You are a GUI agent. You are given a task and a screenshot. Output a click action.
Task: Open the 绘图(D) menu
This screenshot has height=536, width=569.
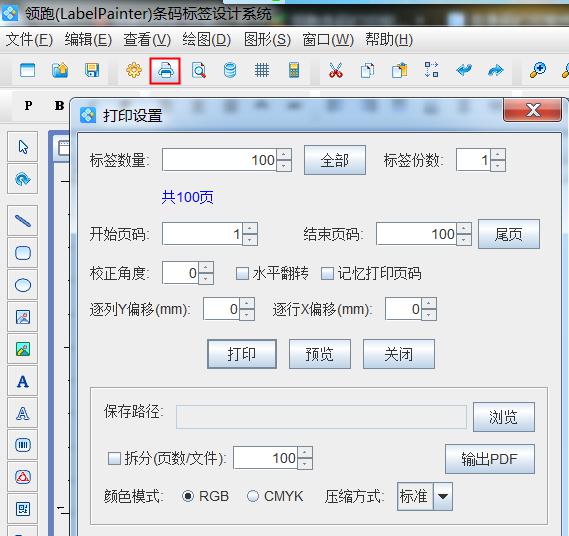(206, 39)
